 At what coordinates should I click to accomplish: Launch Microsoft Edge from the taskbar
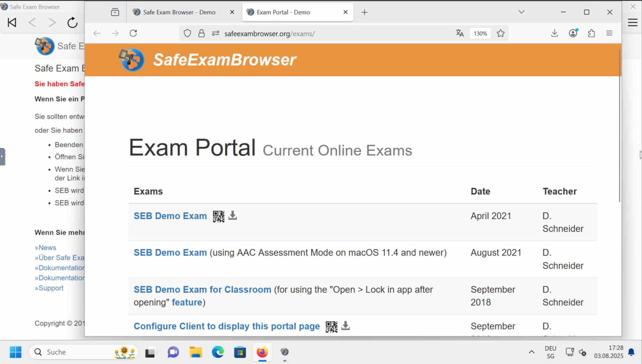[x=218, y=352]
